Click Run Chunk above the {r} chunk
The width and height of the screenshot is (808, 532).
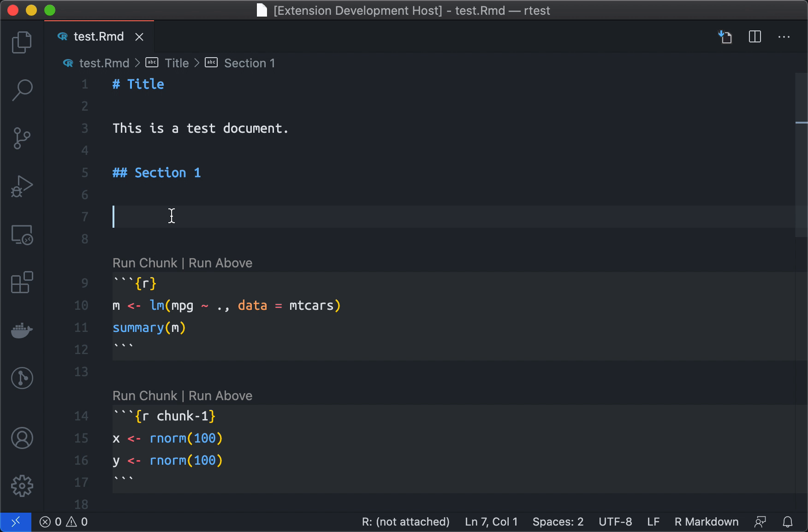(x=145, y=263)
